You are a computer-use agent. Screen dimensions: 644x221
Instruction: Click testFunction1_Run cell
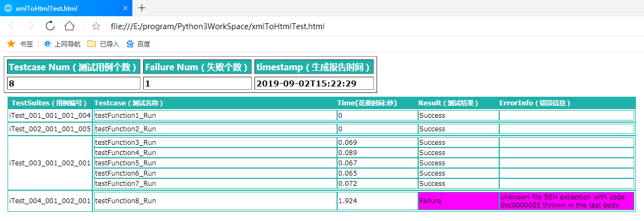click(216, 116)
